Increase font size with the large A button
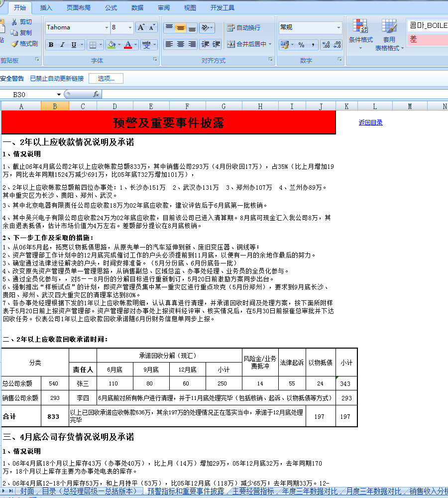The width and height of the screenshot is (448, 498). coord(141,27)
